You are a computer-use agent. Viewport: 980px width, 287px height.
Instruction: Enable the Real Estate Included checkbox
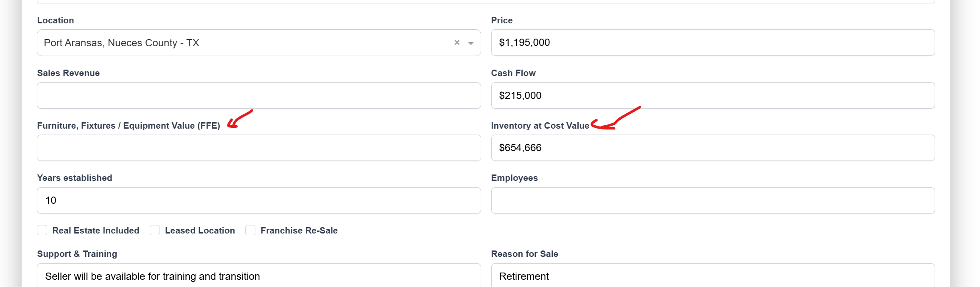[x=42, y=230]
